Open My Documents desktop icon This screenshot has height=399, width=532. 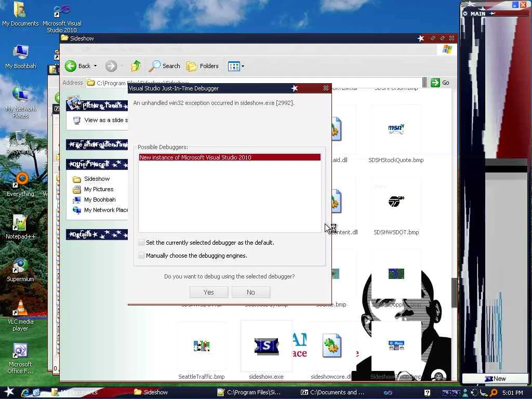20,14
